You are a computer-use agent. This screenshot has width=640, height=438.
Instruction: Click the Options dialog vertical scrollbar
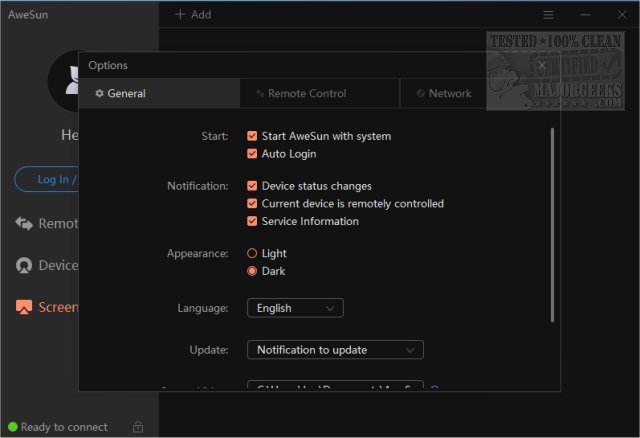(552, 224)
